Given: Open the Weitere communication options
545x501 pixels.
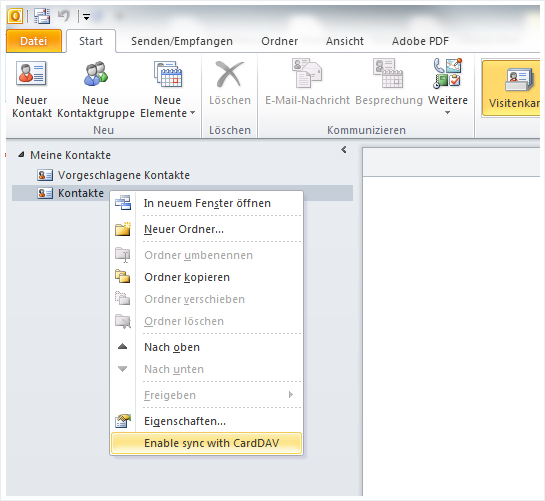Looking at the screenshot, I should pos(448,87).
